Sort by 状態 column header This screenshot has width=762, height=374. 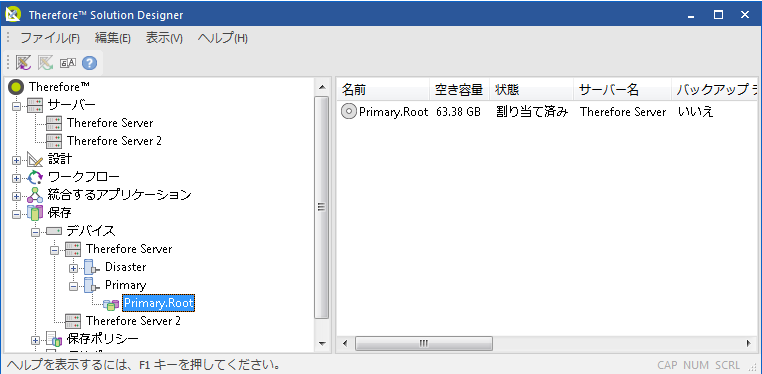[531, 89]
